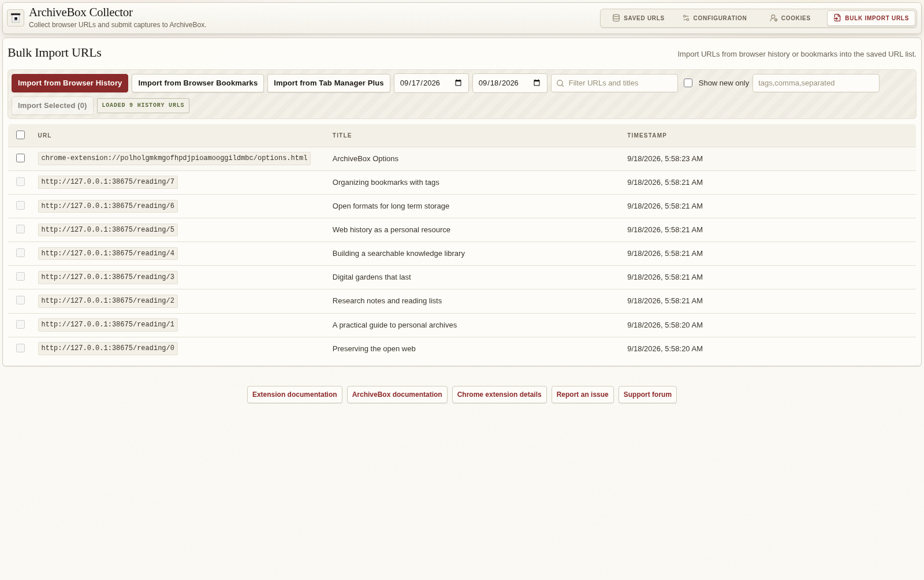Click the Cookies user icon
Viewport: 924px width, 580px height.
774,18
